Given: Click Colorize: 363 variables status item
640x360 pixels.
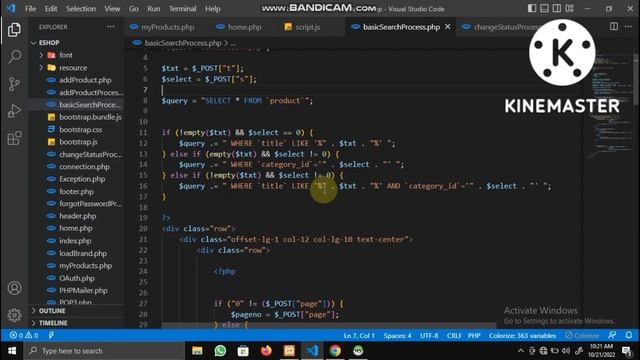Looking at the screenshot, I should point(522,336).
